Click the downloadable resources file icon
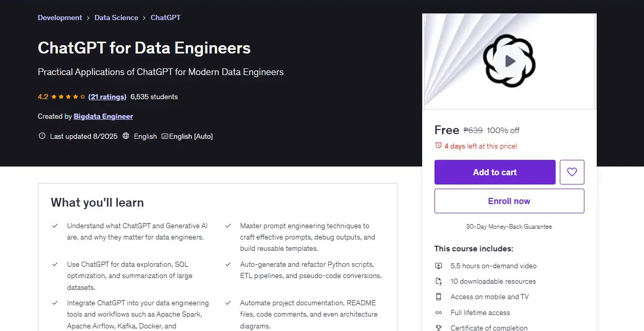The height and width of the screenshot is (331, 644). point(439,281)
